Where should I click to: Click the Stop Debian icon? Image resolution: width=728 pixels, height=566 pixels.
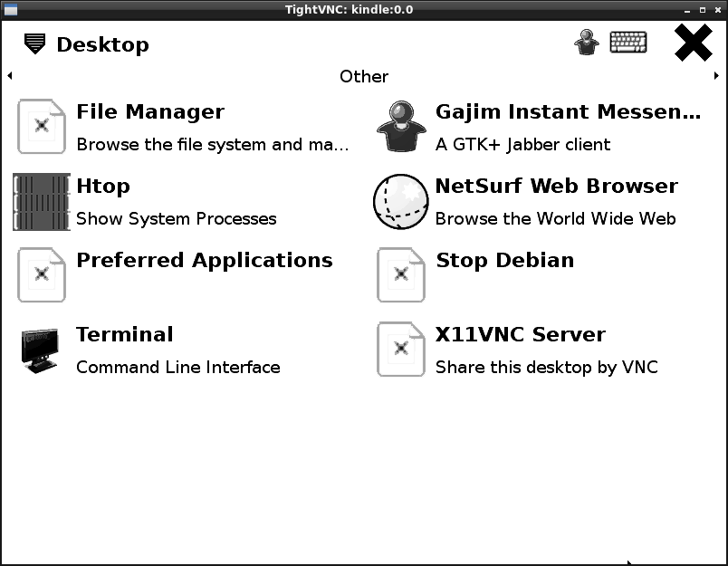click(401, 275)
